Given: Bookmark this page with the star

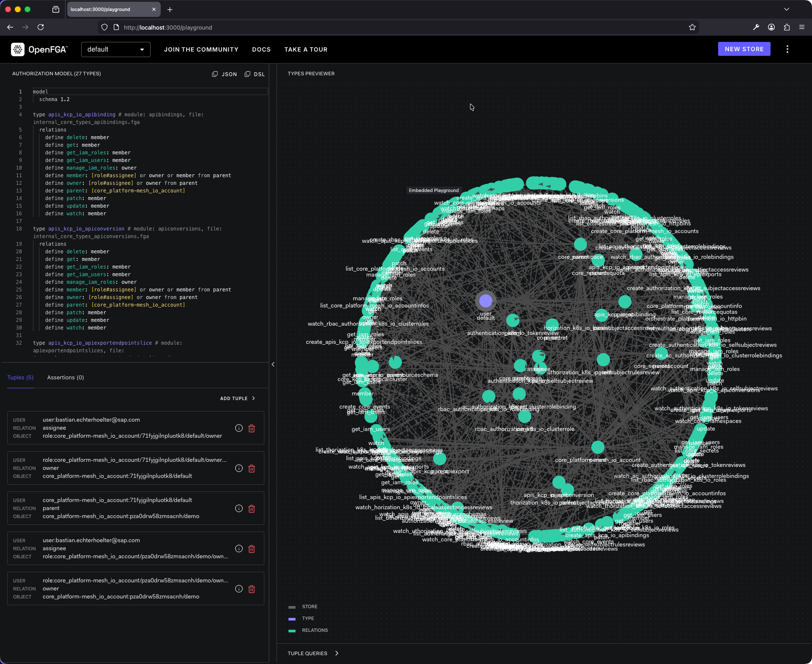Looking at the screenshot, I should pos(692,27).
